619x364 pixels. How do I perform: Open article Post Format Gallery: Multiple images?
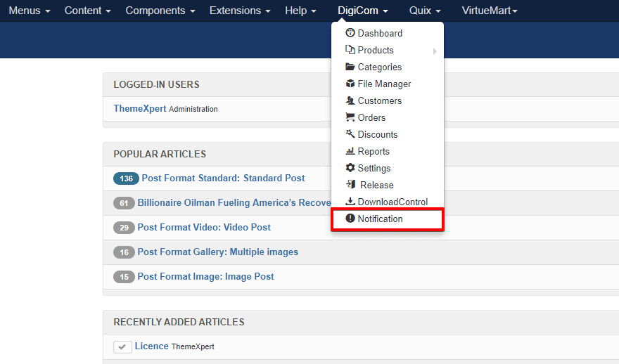[x=218, y=252]
